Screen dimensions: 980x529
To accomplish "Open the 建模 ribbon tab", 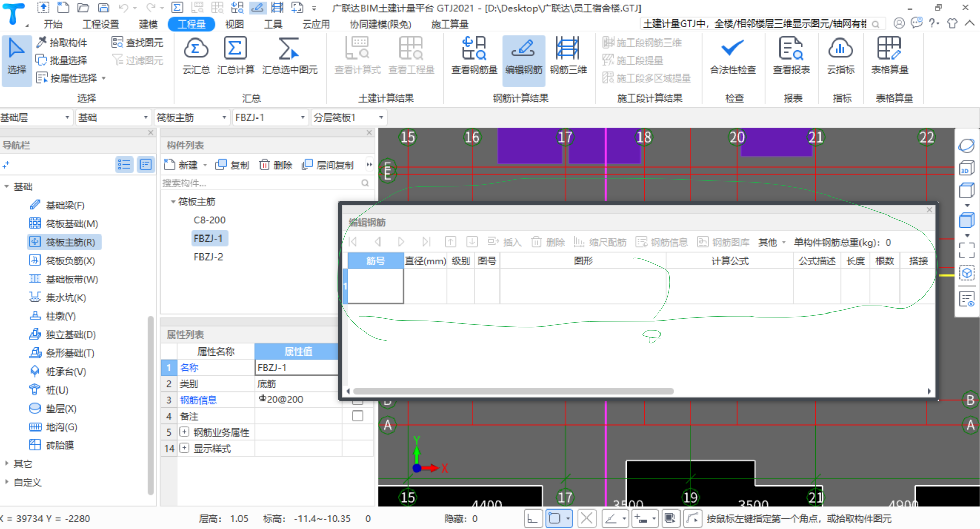I will 149,24.
